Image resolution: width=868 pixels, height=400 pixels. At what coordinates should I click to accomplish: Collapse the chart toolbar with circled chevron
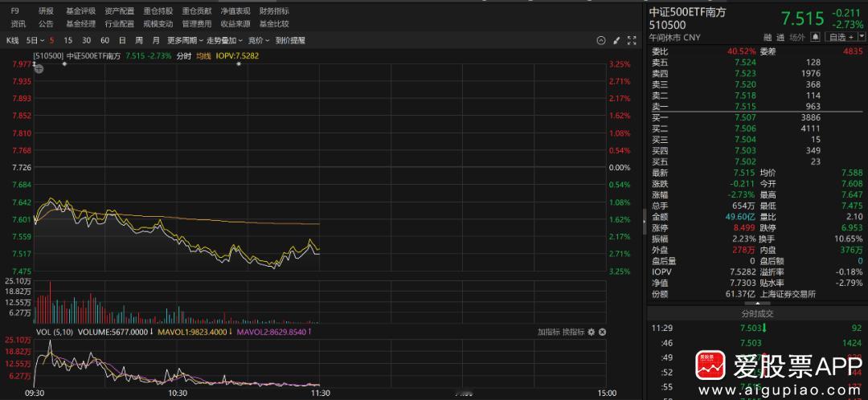601,40
